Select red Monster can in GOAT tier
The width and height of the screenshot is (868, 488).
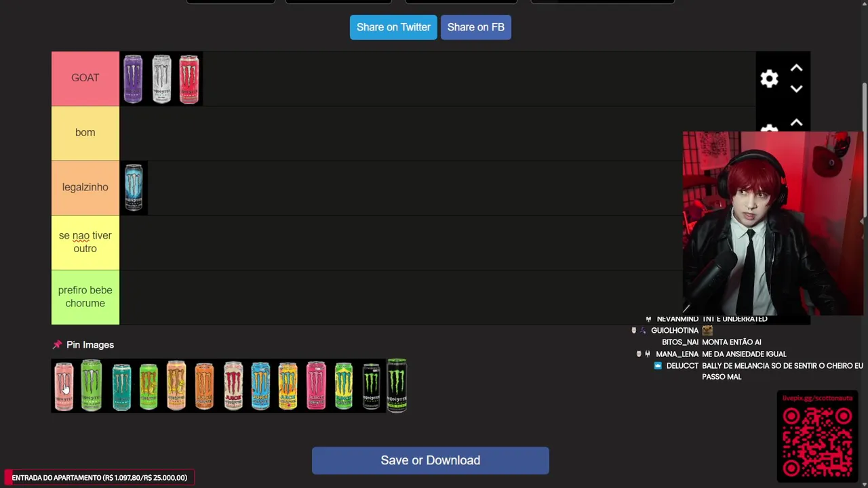[189, 79]
